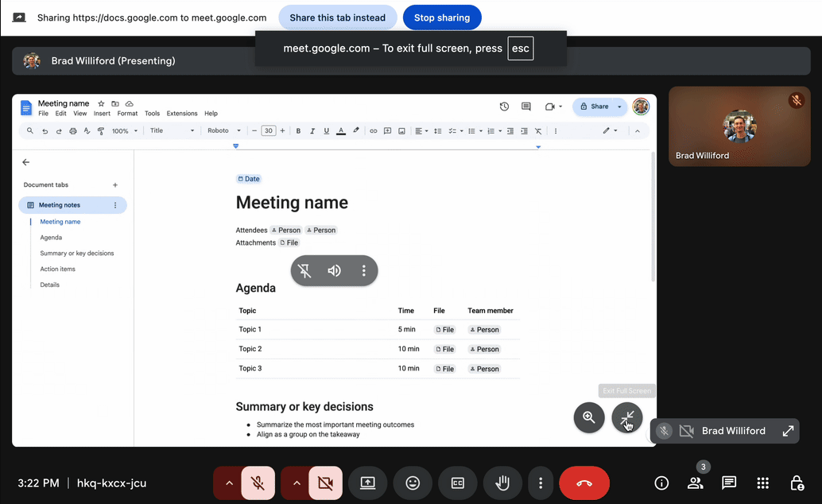The height and width of the screenshot is (504, 822).
Task: Raise hand button in Meet bar
Action: coord(502,483)
